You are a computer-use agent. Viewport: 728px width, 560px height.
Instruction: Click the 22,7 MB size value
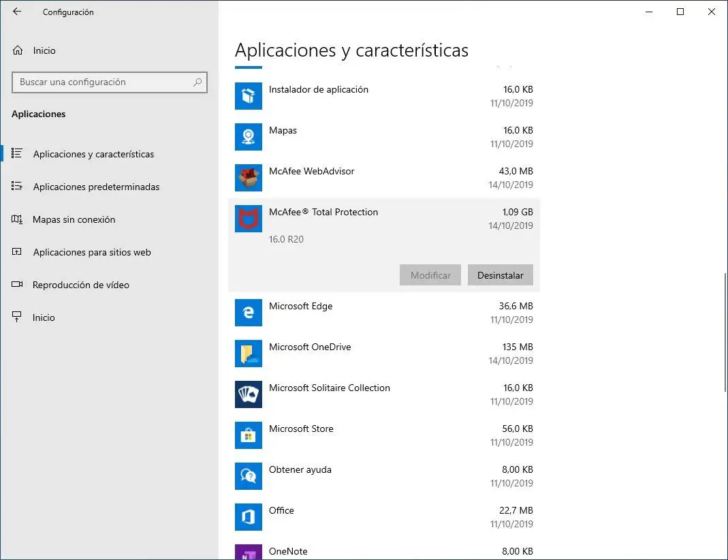[516, 510]
